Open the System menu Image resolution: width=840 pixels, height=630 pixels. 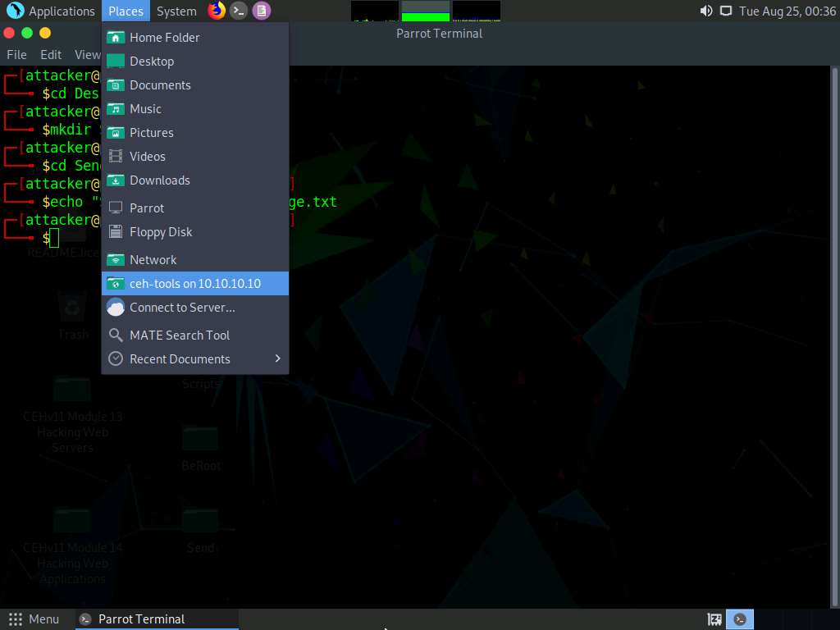pos(176,11)
